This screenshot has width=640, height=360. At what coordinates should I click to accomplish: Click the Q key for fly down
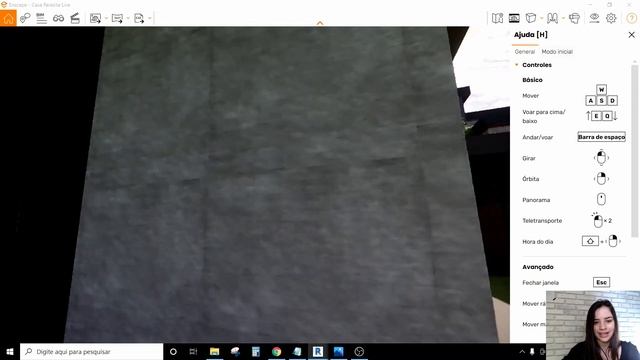click(607, 116)
